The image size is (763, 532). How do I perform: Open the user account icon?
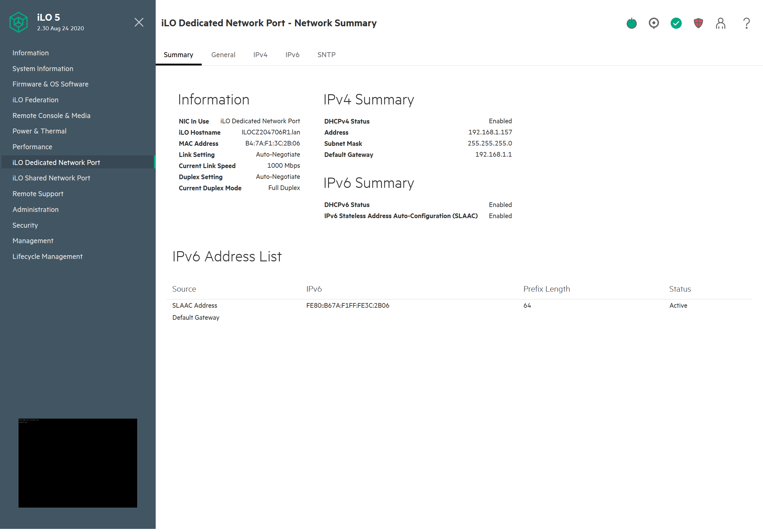pos(720,23)
